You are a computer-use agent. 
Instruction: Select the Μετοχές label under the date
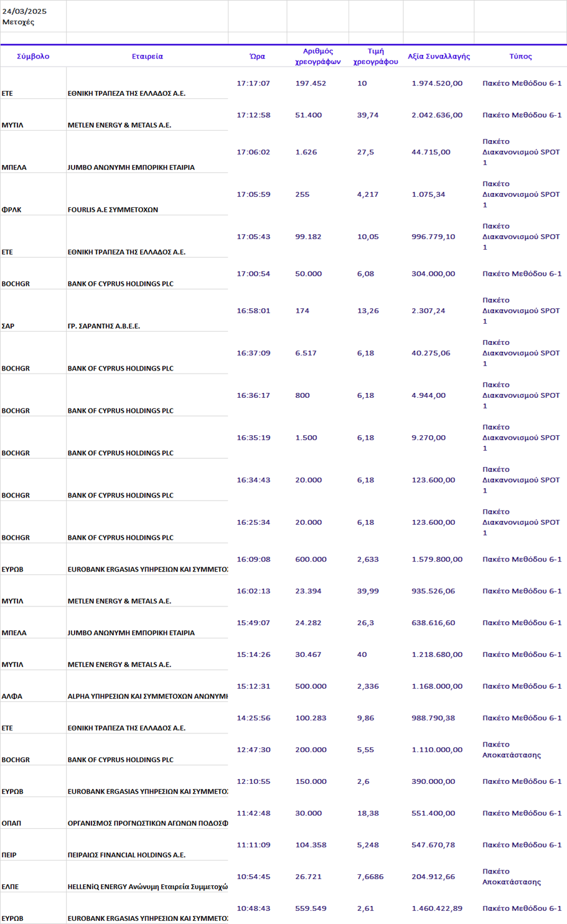(x=18, y=22)
